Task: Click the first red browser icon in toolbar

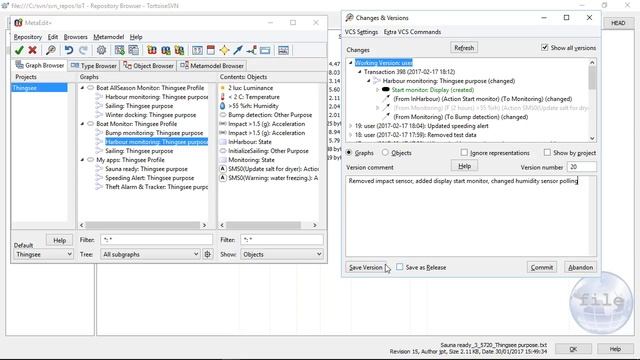Action: [x=152, y=50]
